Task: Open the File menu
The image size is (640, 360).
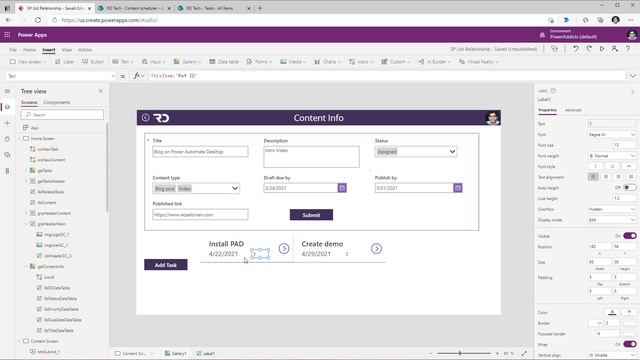Action: [x=13, y=49]
